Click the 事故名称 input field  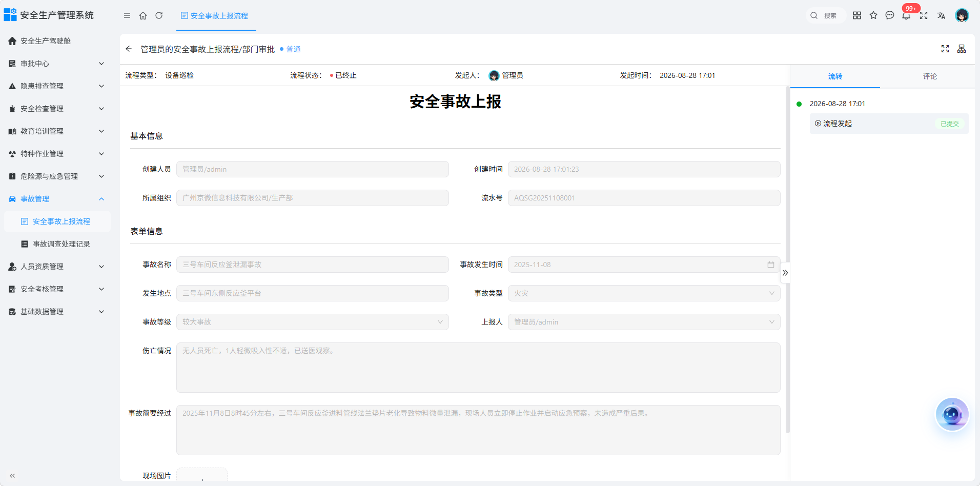pyautogui.click(x=312, y=265)
